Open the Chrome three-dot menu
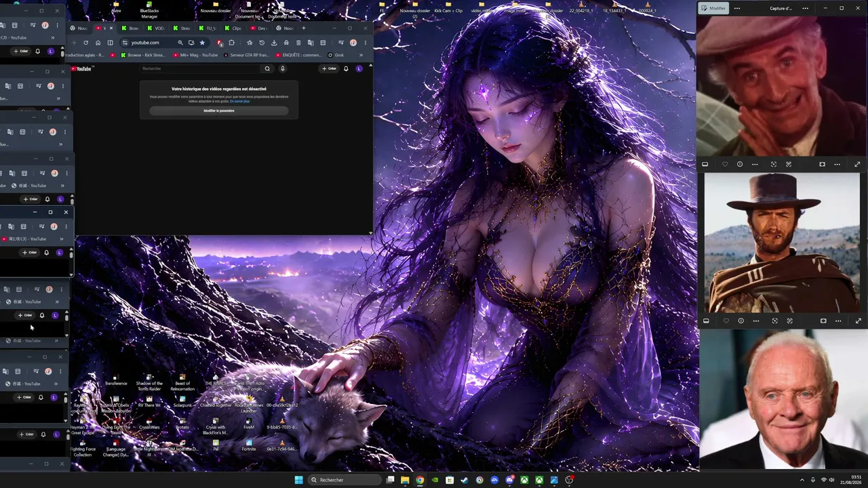The image size is (868, 488). [x=365, y=43]
